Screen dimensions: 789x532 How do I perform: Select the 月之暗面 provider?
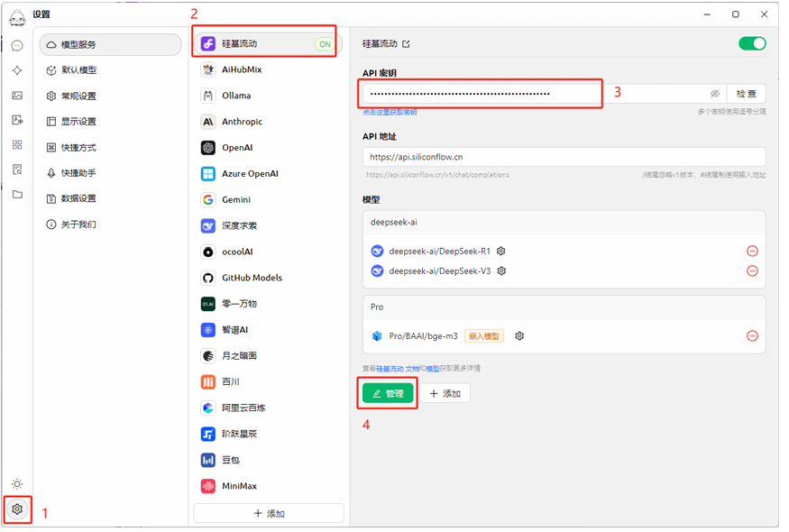click(x=268, y=356)
